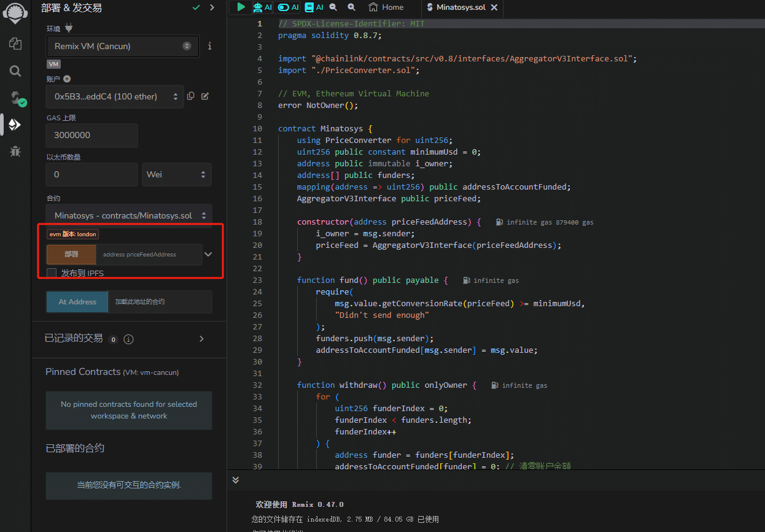Open the Debugger bug icon

pos(15,151)
